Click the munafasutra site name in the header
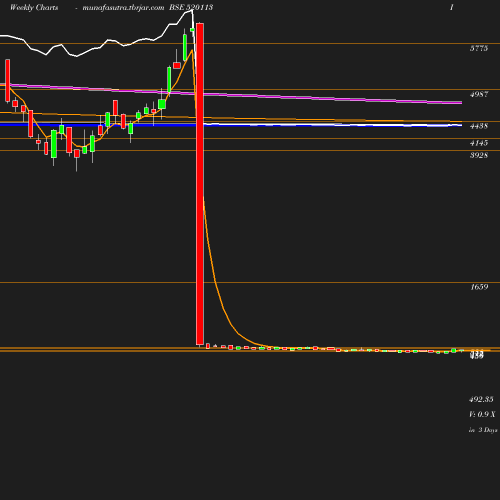500x500 pixels. pos(123,7)
